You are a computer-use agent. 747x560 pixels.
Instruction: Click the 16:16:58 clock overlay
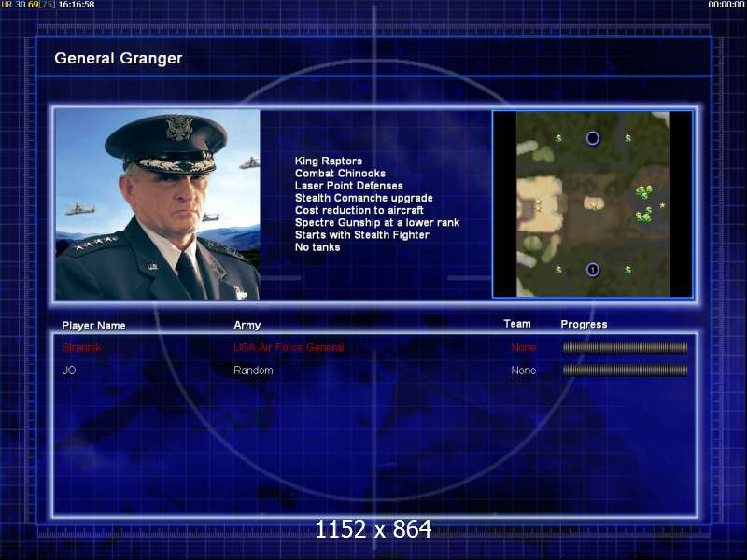[77, 5]
